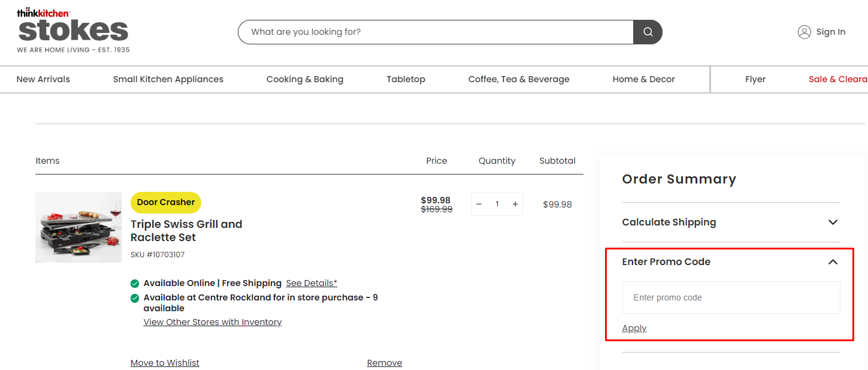Click the Available Online checkmark icon
The height and width of the screenshot is (370, 868).
pyautogui.click(x=135, y=283)
